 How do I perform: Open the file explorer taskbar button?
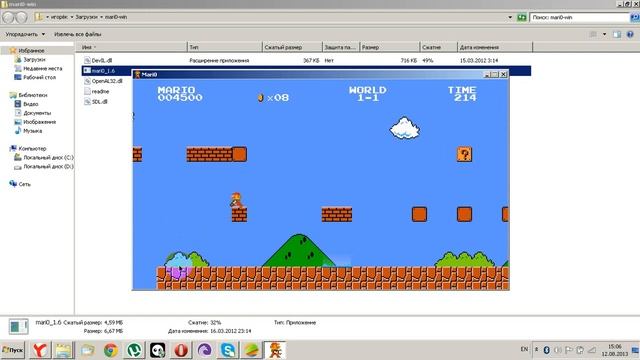(x=63, y=350)
